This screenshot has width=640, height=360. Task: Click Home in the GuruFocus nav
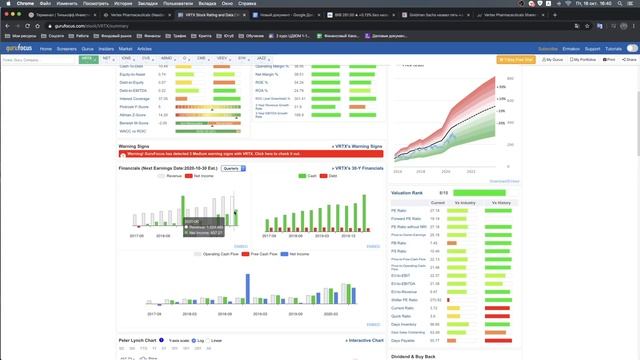pos(46,49)
